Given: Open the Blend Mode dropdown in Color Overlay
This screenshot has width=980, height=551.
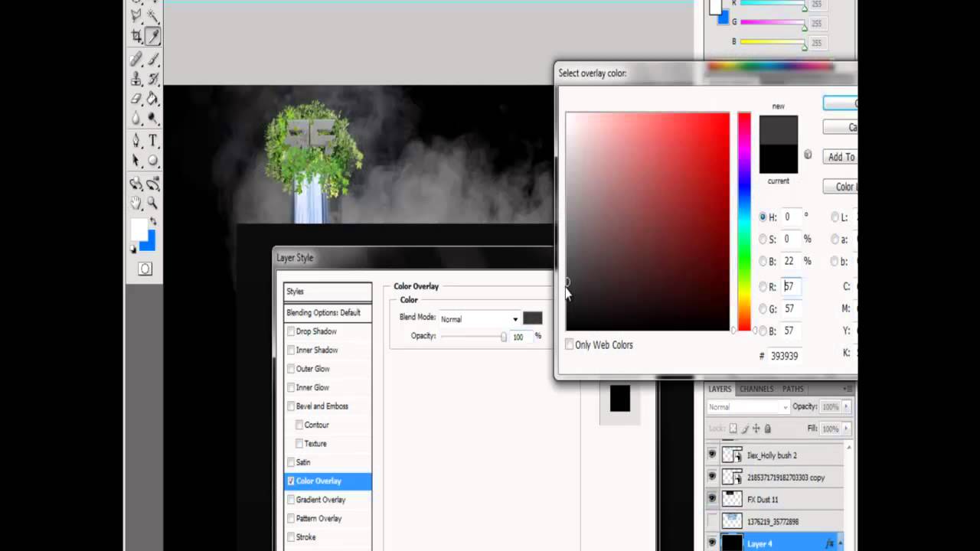Looking at the screenshot, I should coord(480,319).
